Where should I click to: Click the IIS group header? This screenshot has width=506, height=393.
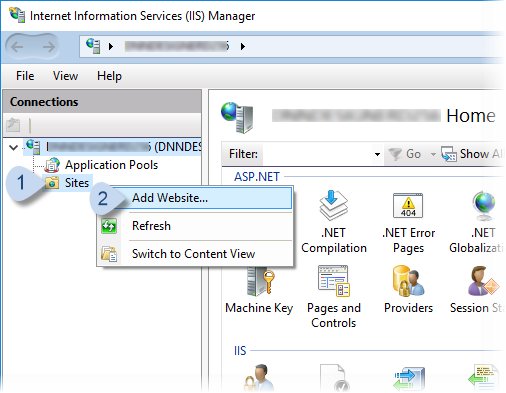pos(240,351)
